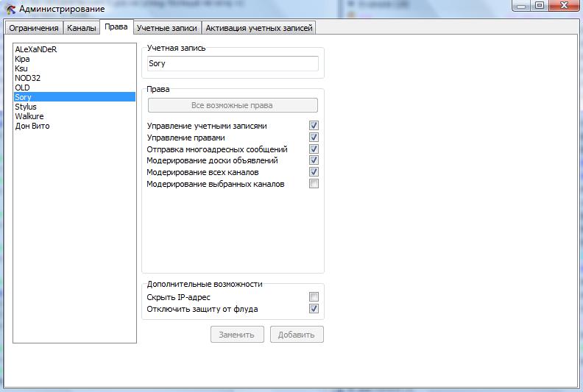Select the Stylus account in list

pos(26,107)
